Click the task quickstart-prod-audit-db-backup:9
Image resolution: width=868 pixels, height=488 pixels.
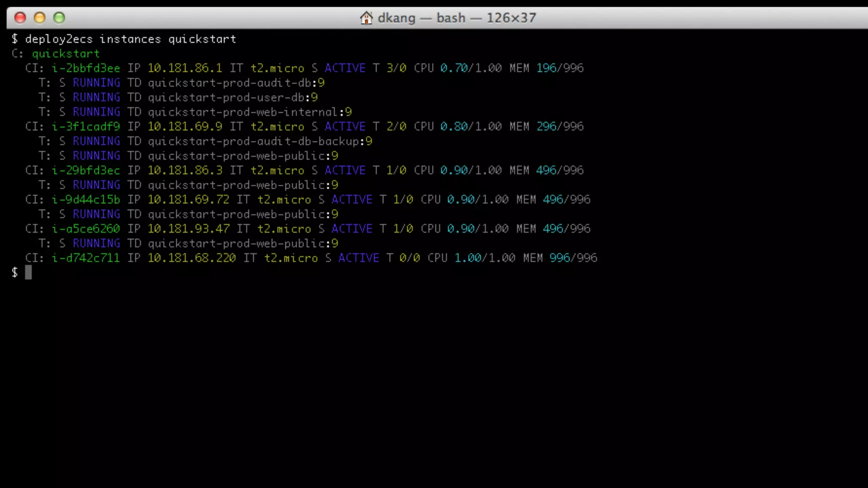[x=260, y=141]
